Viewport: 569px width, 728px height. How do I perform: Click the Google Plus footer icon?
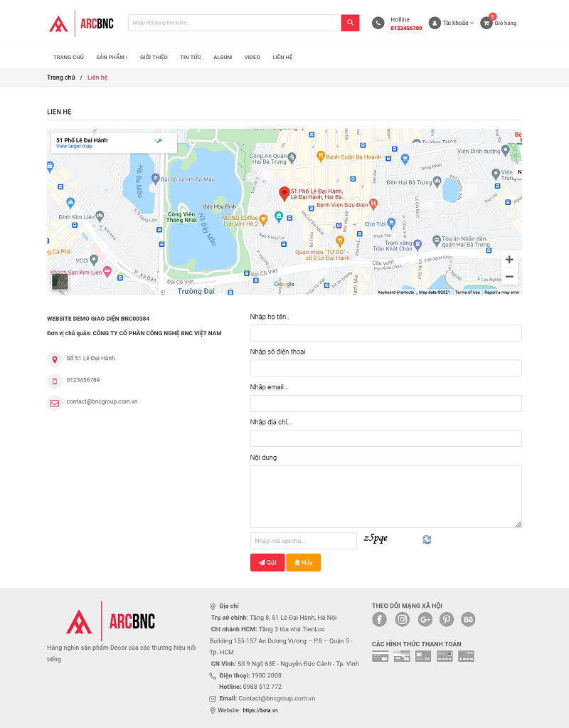[x=425, y=619]
